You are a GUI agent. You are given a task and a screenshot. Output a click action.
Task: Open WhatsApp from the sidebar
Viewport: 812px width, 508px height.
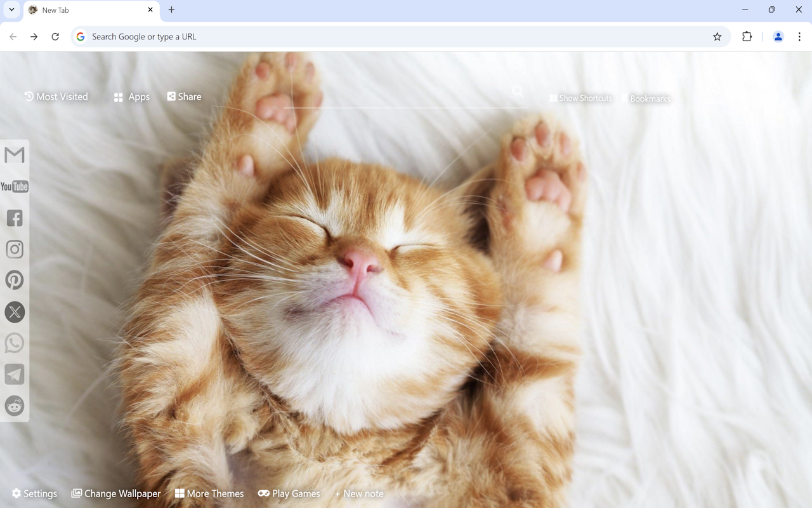point(14,343)
